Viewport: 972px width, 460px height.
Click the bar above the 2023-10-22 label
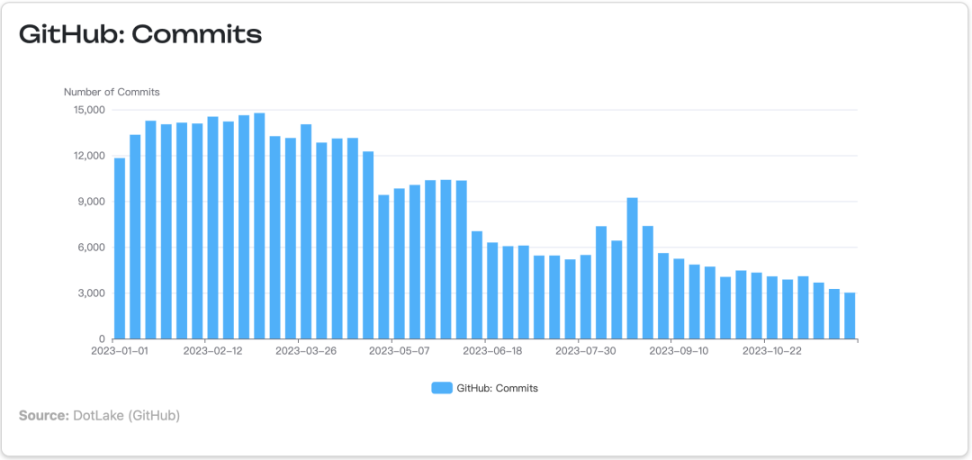click(772, 307)
